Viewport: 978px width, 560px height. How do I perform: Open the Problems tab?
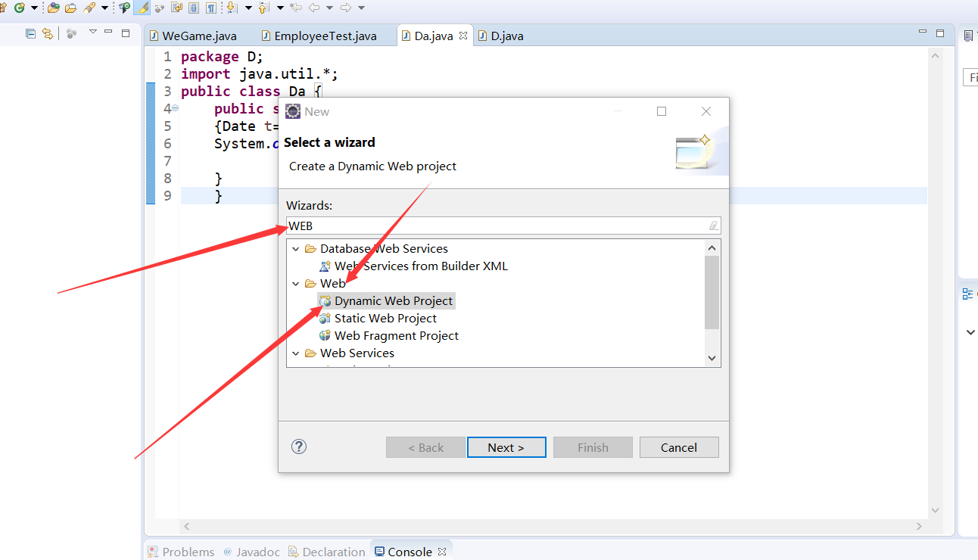pos(182,552)
